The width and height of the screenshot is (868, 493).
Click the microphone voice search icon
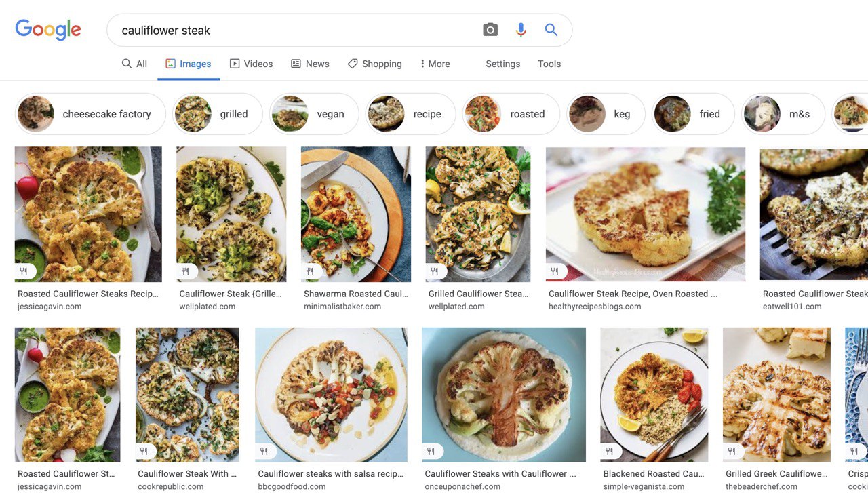tap(521, 30)
